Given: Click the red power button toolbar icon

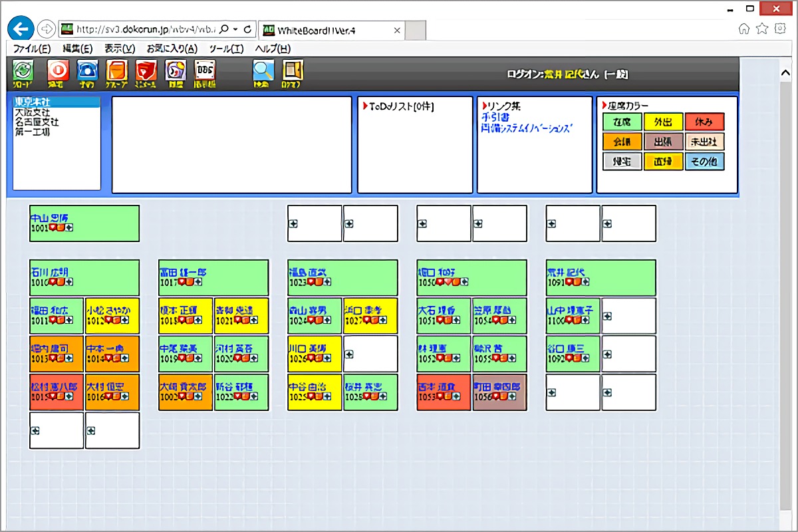Looking at the screenshot, I should (x=57, y=71).
